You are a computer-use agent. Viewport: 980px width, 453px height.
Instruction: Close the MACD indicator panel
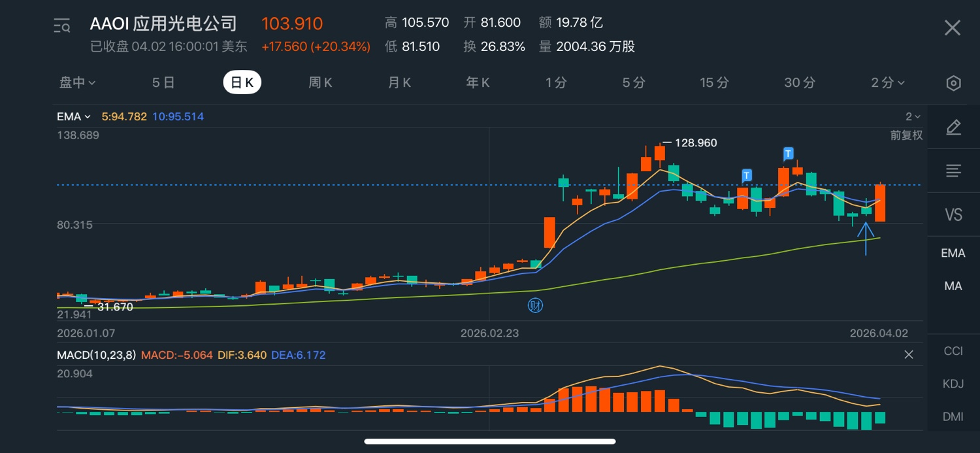(x=908, y=355)
